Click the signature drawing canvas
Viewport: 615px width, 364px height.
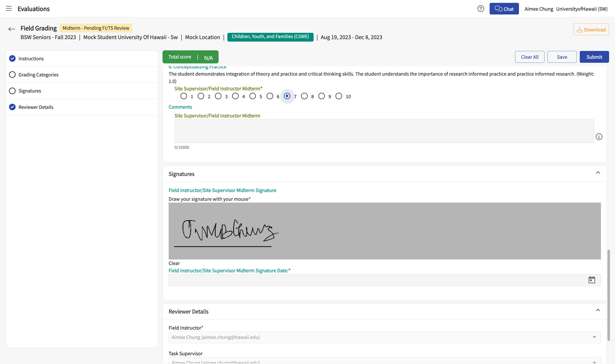(385, 231)
